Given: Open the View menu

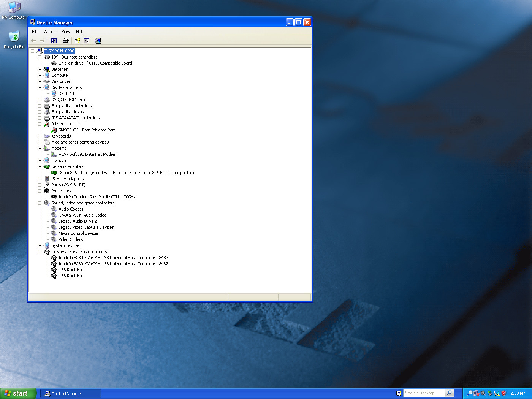Looking at the screenshot, I should (66, 32).
